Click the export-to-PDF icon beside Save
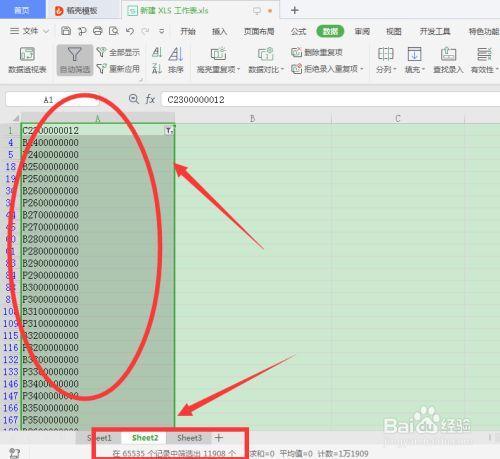The width and height of the screenshot is (500, 459). pyautogui.click(x=82, y=31)
